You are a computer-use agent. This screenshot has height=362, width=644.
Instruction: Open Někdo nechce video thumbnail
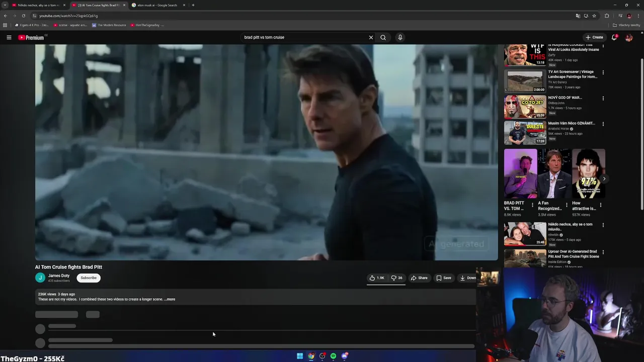point(525,234)
